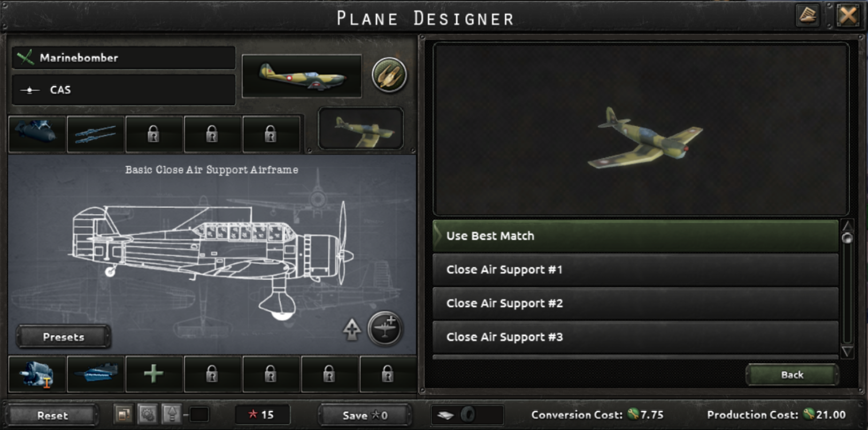Click the small square checkbox by the arrow icon

199,414
